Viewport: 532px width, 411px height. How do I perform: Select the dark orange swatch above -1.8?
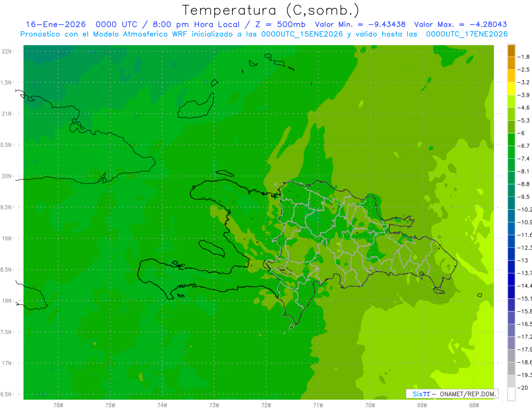511,51
